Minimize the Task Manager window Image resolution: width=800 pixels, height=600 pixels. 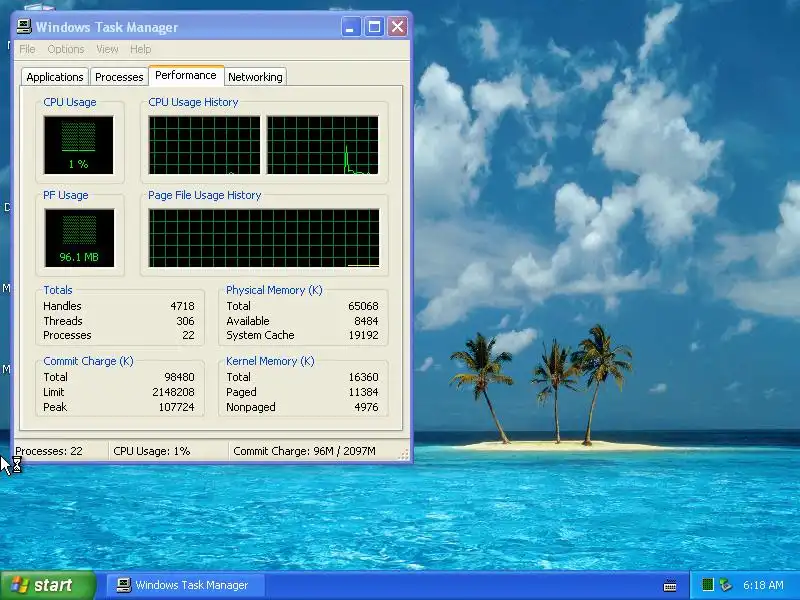(351, 27)
